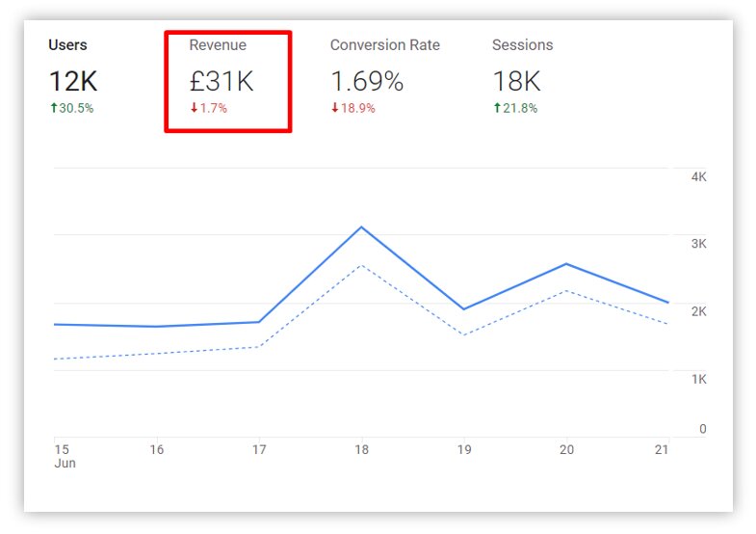Click the dotted line peak at 18
The height and width of the screenshot is (534, 756).
coord(361,266)
